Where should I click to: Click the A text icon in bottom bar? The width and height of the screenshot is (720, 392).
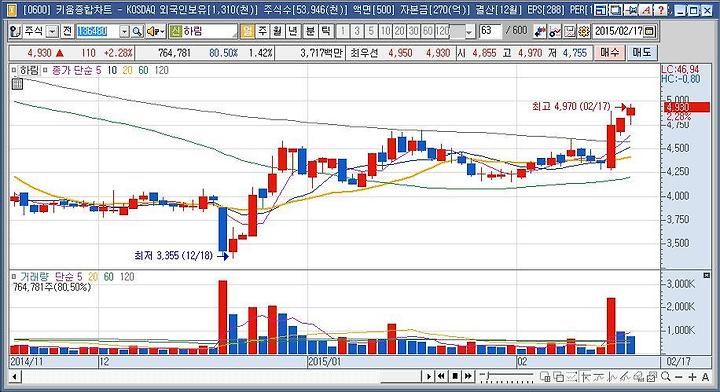[x=705, y=377]
